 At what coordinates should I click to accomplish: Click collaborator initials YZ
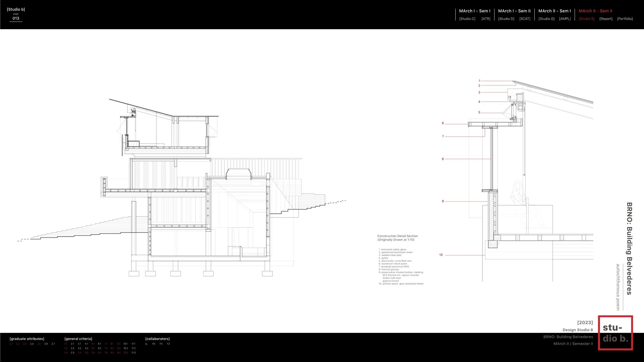(168, 344)
